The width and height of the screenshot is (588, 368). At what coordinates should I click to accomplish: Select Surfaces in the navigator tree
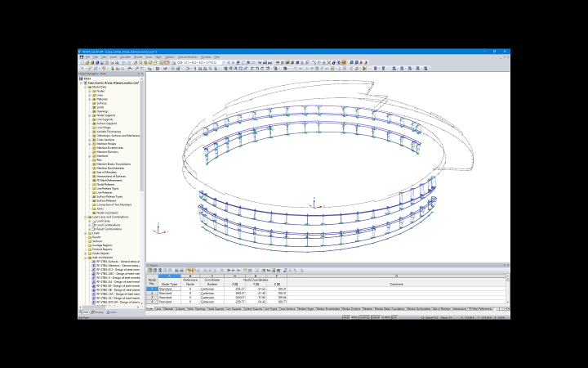coord(101,103)
